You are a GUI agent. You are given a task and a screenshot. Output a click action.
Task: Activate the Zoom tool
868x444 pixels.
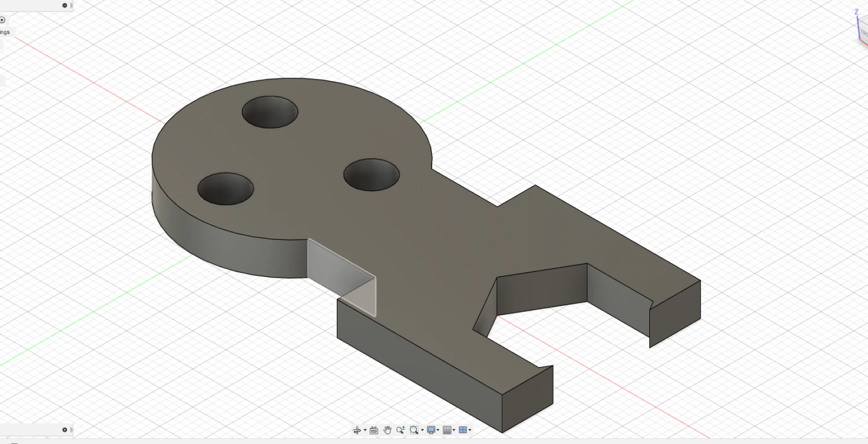400,430
